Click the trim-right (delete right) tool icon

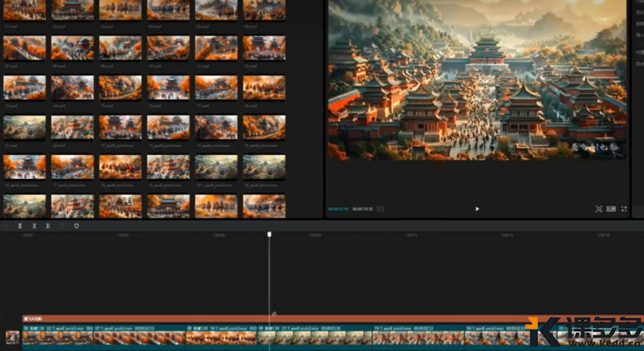(48, 226)
